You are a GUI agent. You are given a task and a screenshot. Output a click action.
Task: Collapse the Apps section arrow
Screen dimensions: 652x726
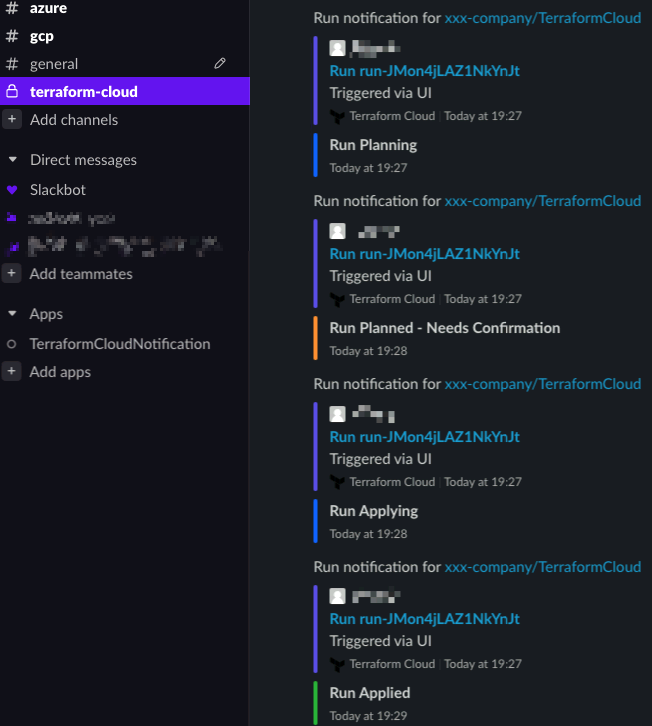(x=12, y=314)
